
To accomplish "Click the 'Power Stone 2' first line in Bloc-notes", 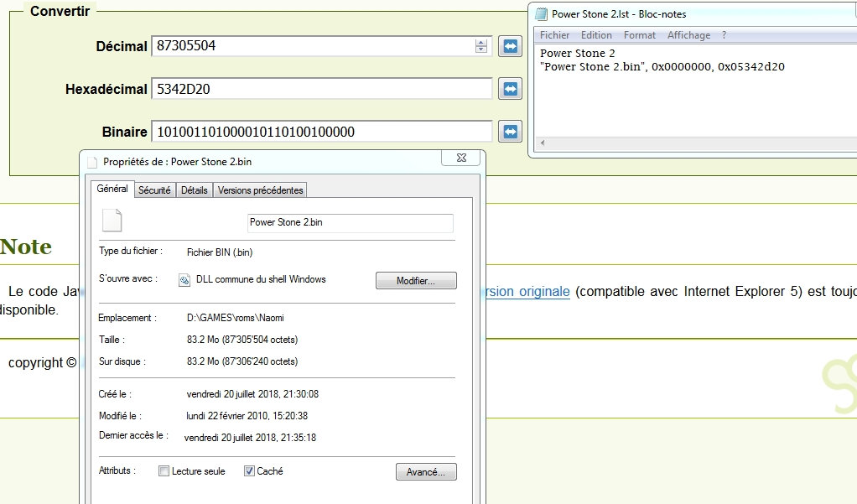I will pos(577,53).
